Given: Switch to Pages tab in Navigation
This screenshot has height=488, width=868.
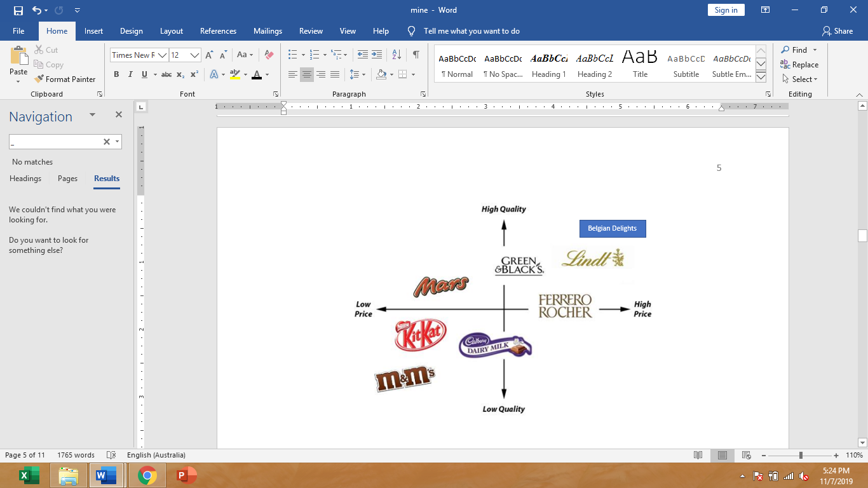Looking at the screenshot, I should [x=67, y=179].
